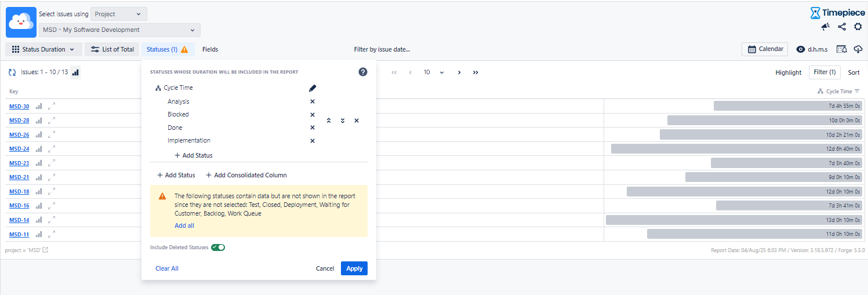Open settings with the gear icon
This screenshot has width=868, height=295.
pos(858,27)
